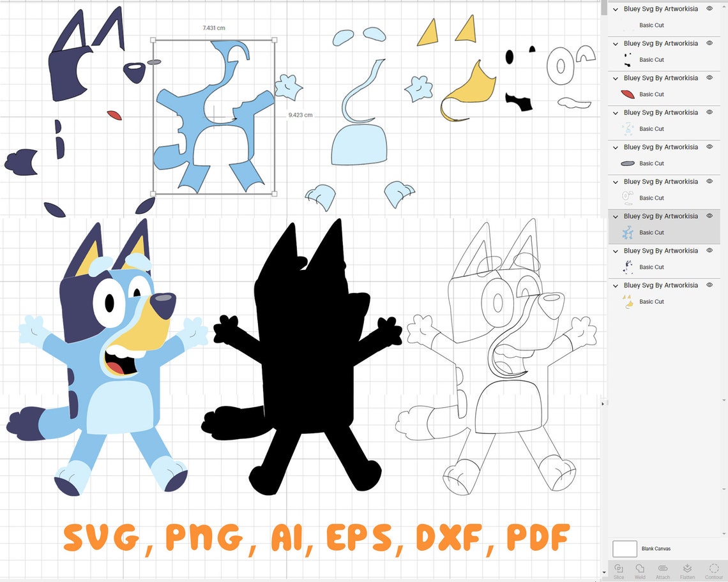Open the Contour tool
This screenshot has width=728, height=582.
[x=714, y=570]
